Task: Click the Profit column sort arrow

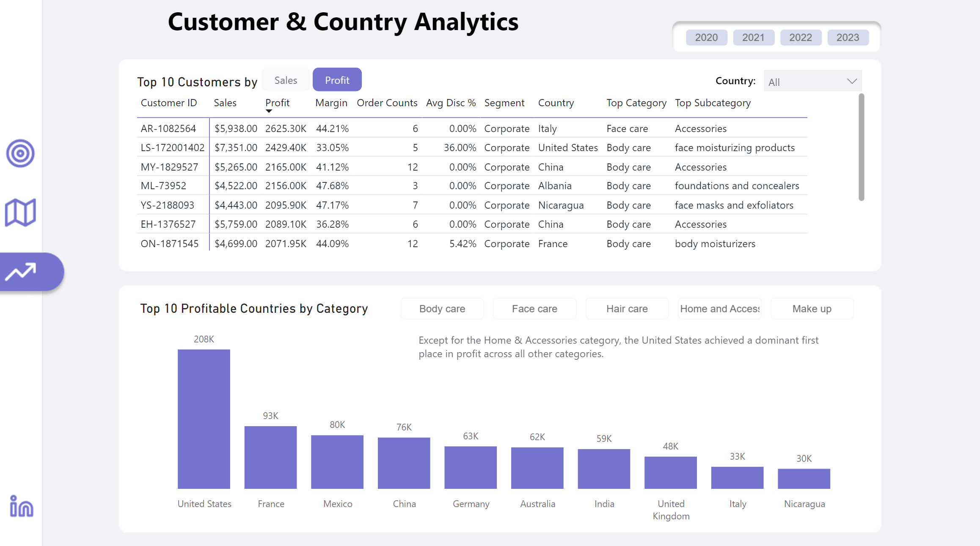Action: pos(269,111)
